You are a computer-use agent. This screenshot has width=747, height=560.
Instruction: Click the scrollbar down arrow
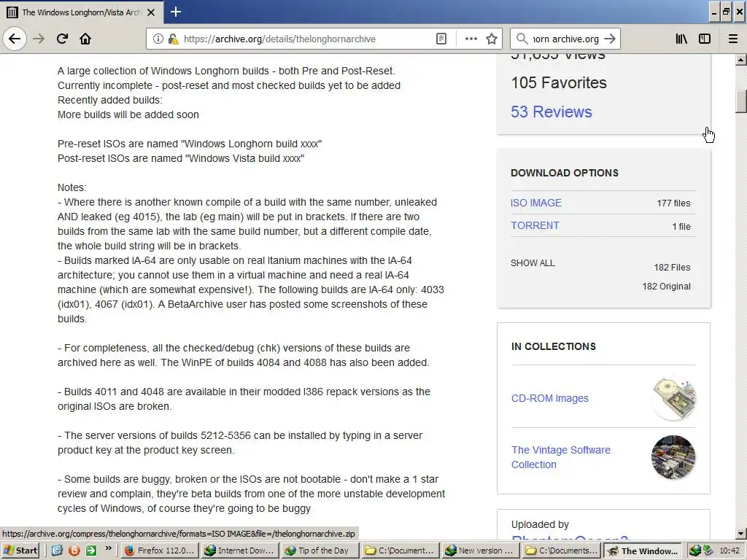[x=741, y=534]
